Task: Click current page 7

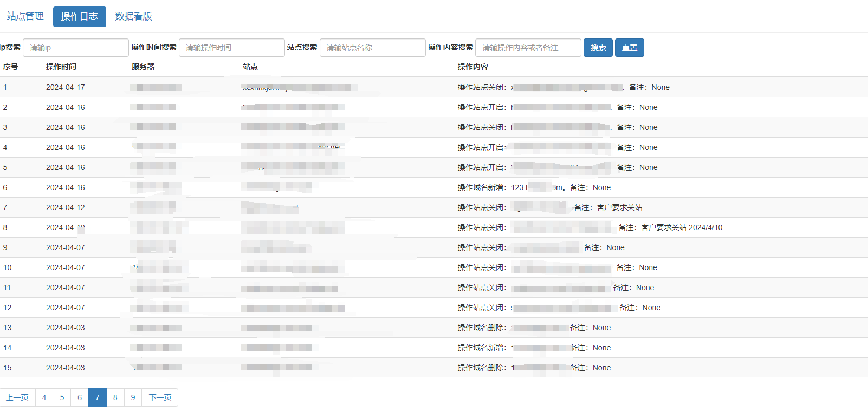Action: [98, 397]
